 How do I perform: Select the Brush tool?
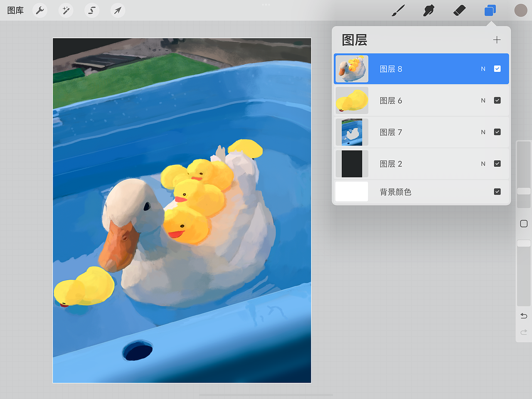tap(398, 10)
